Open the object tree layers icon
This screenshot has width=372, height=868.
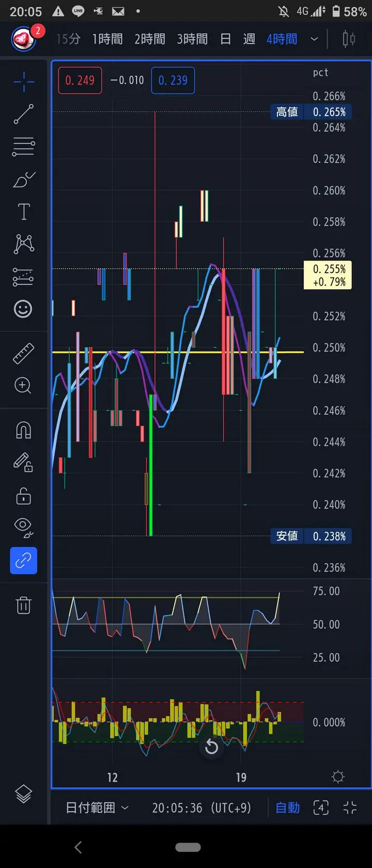point(24,794)
